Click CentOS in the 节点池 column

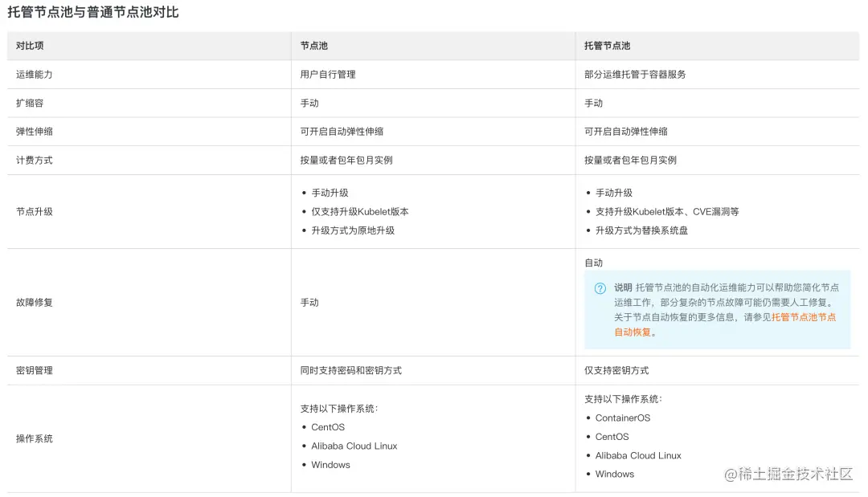[x=328, y=427]
